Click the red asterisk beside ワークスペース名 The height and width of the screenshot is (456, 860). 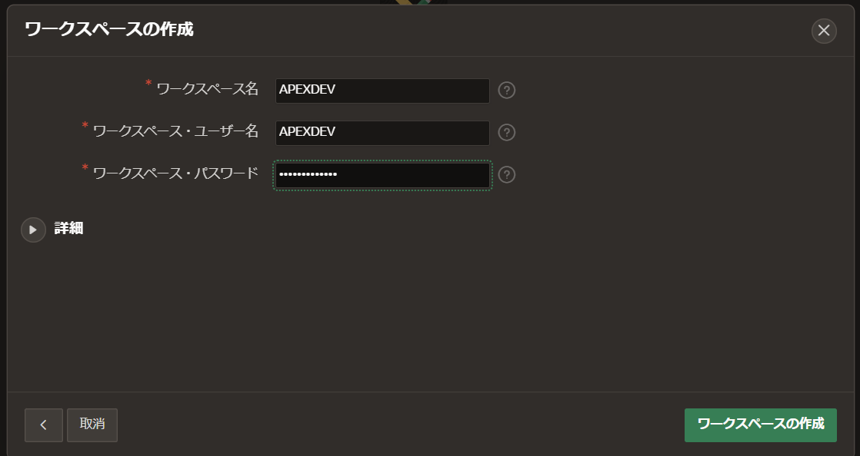(149, 84)
